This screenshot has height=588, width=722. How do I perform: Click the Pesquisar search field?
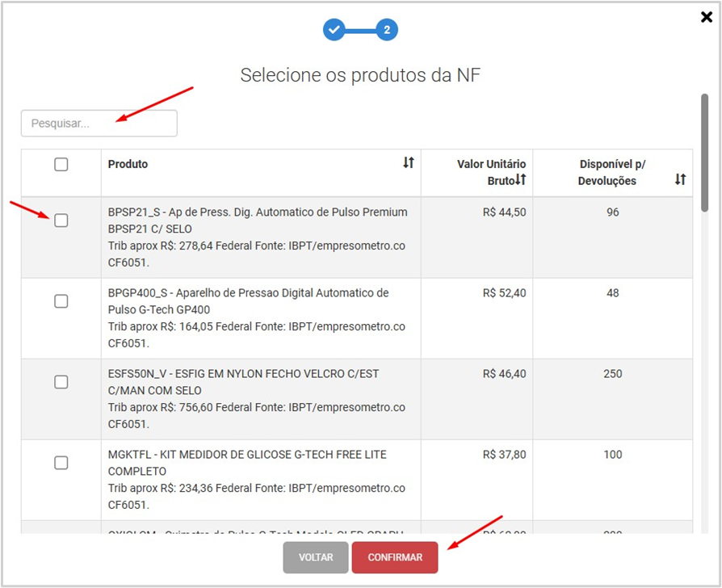(x=99, y=124)
